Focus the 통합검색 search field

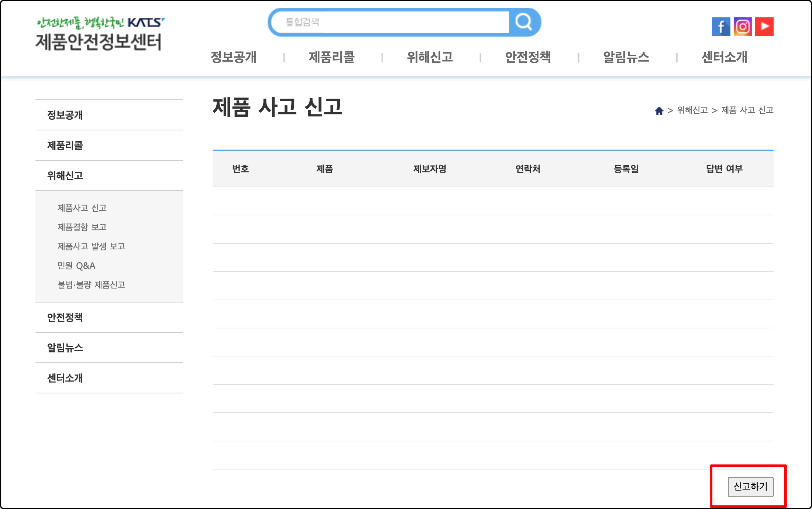click(390, 22)
